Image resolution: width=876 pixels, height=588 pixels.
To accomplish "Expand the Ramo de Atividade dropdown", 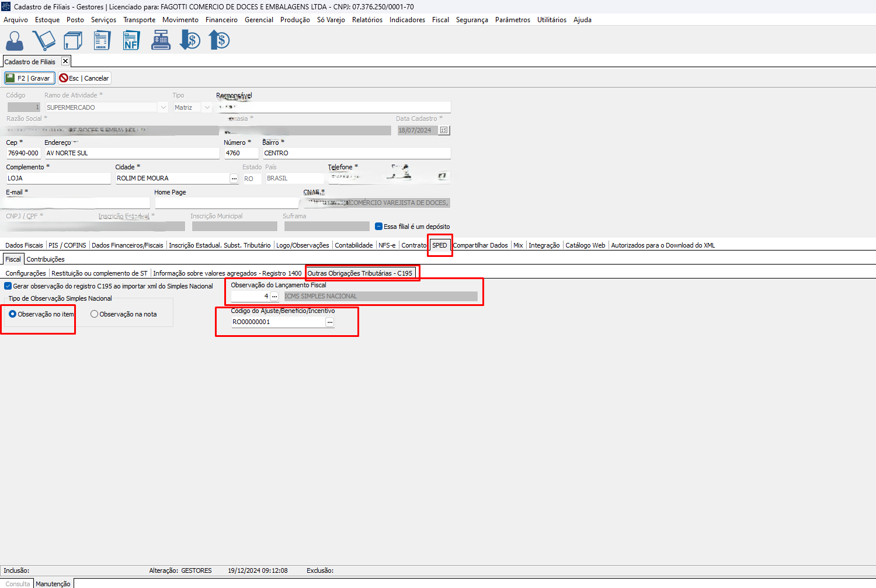I will [163, 107].
